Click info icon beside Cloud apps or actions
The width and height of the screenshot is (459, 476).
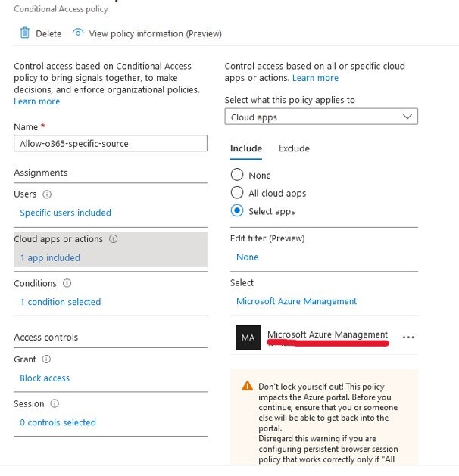tap(114, 239)
